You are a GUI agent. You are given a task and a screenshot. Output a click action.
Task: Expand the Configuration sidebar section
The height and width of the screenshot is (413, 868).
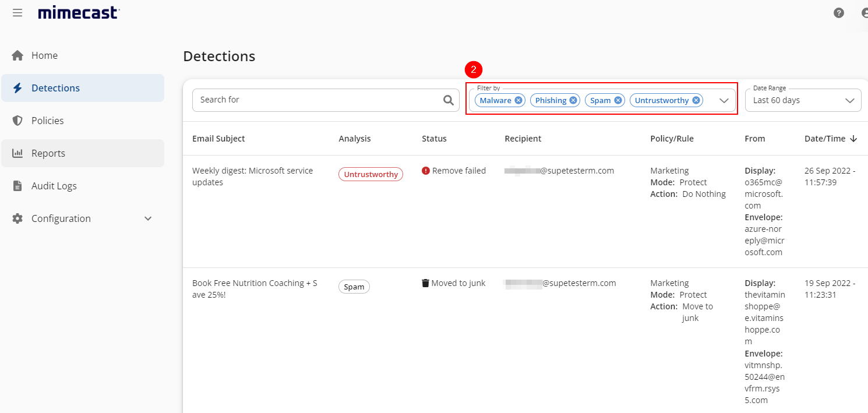(x=148, y=218)
